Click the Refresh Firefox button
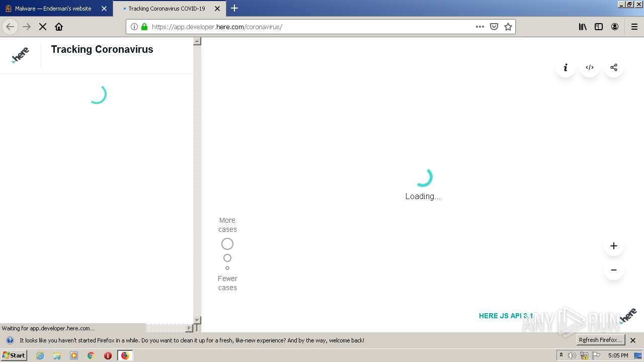Screen dimensions: 644x362 coord(601,340)
